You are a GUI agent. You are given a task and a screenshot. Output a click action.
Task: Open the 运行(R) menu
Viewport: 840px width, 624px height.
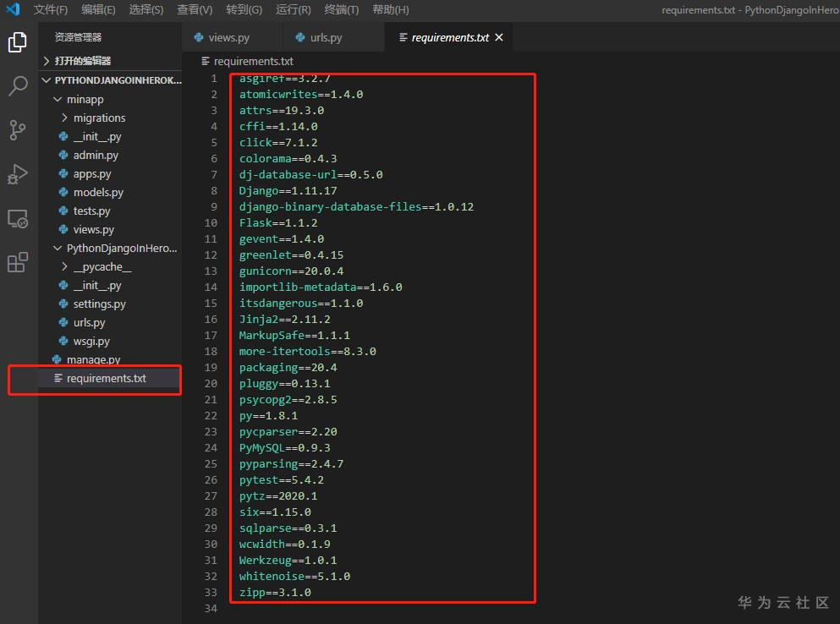[x=293, y=9]
